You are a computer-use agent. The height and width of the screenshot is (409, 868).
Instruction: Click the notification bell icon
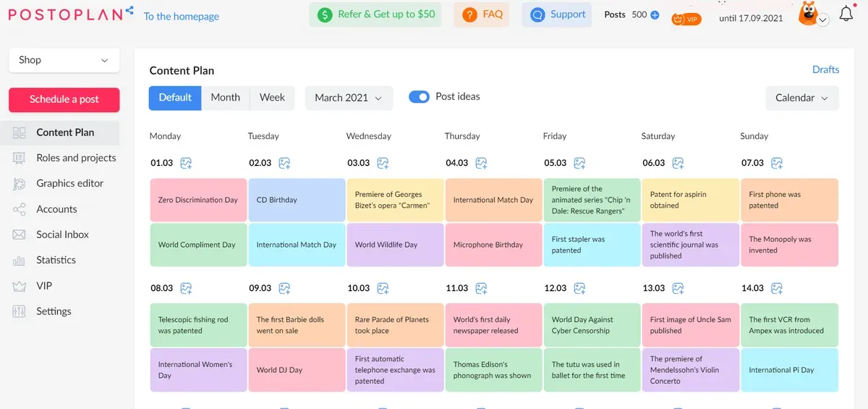(846, 14)
